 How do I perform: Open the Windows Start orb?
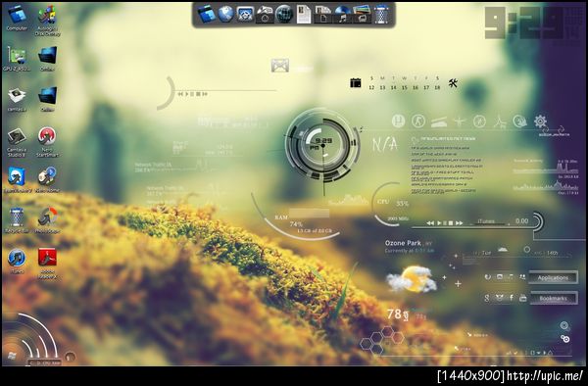11,356
